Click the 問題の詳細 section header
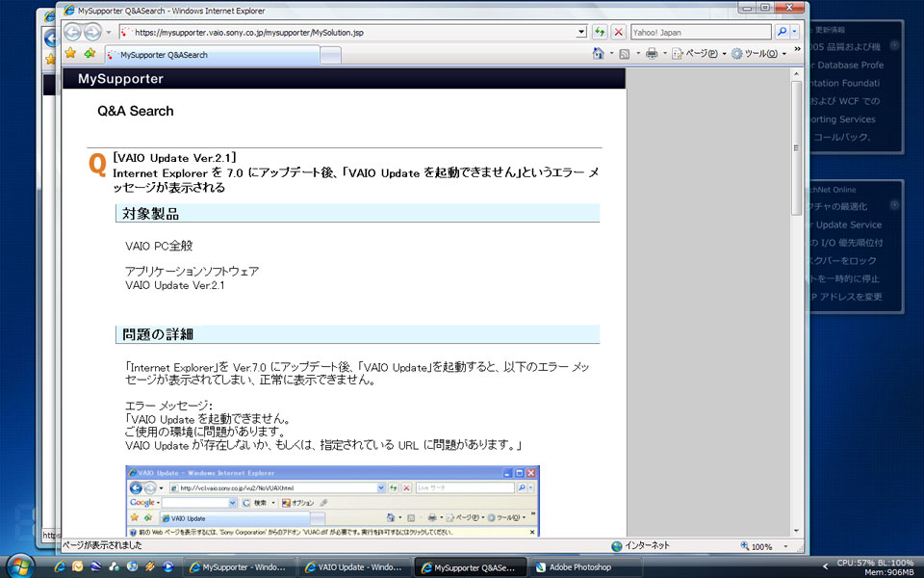The image size is (924, 578). pyautogui.click(x=358, y=334)
